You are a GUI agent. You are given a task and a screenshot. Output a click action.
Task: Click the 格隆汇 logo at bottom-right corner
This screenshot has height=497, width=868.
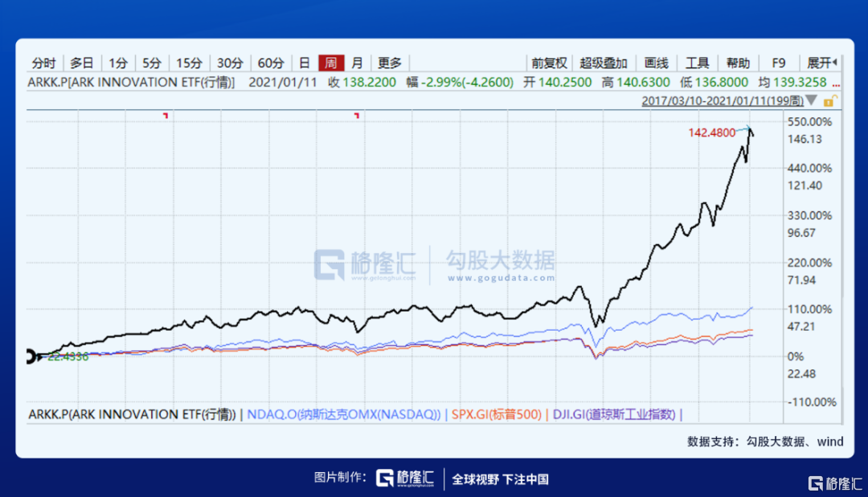click(835, 483)
